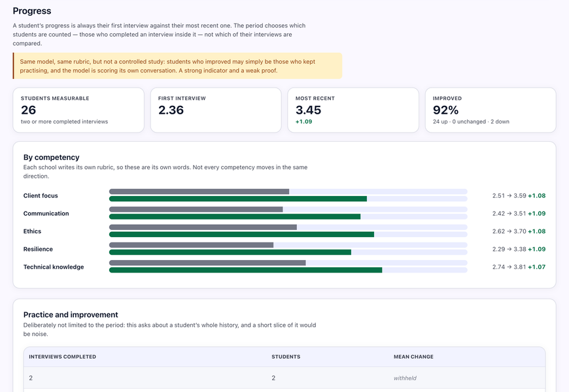Click the Most Recent value 3.45
The image size is (569, 392).
point(308,110)
